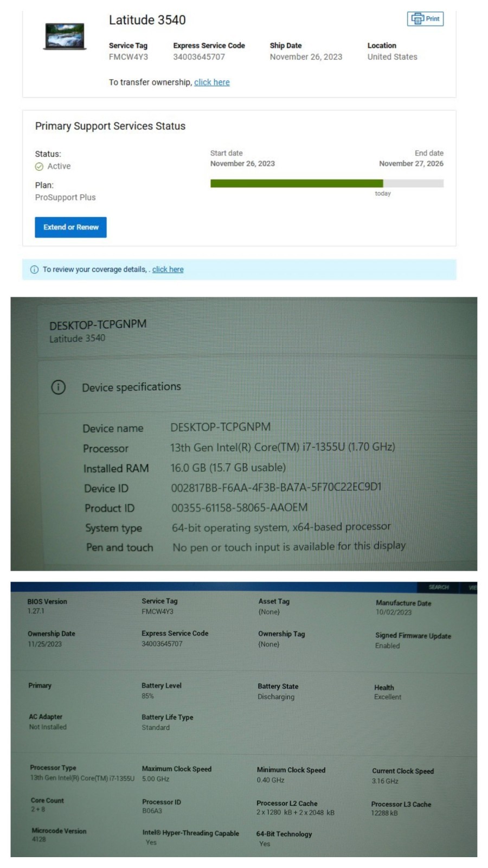Click battery Health value Excellent
488x868 pixels.
(387, 697)
